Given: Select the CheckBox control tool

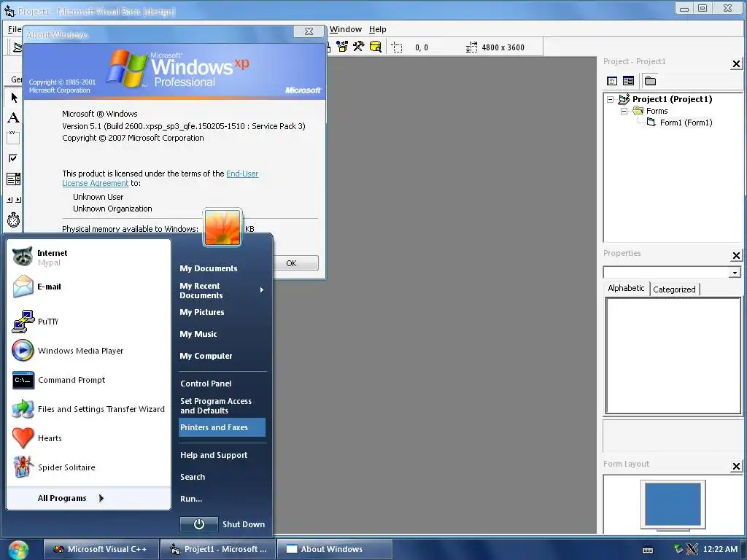Looking at the screenshot, I should [x=13, y=158].
